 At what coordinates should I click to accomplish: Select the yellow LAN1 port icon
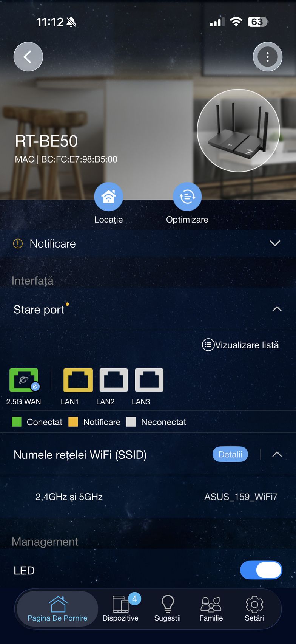point(78,380)
